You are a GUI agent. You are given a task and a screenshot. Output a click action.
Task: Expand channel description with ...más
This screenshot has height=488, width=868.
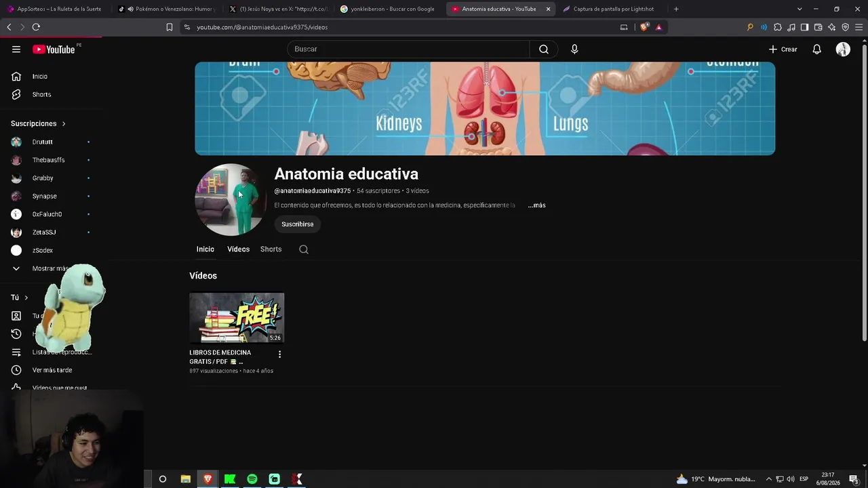pos(536,205)
